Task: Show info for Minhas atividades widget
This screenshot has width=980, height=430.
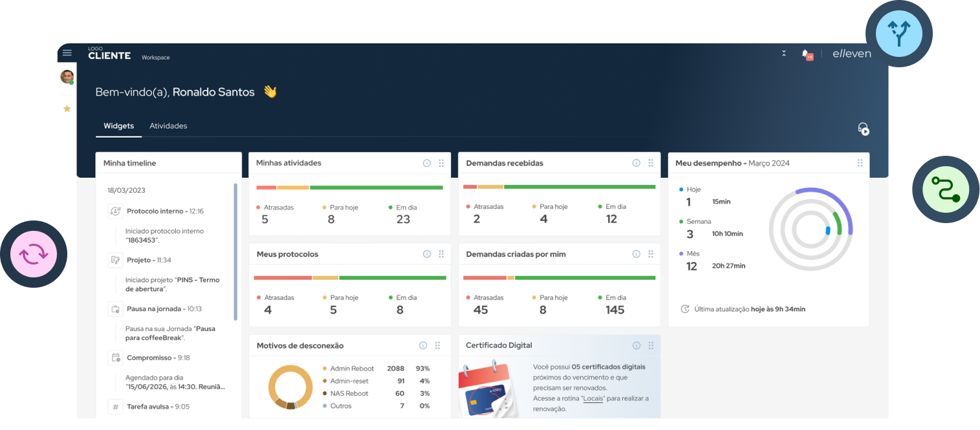Action: [x=426, y=164]
